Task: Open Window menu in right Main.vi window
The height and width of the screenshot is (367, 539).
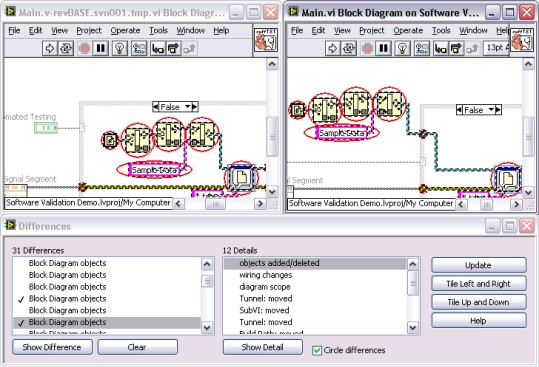Action: click(x=473, y=31)
